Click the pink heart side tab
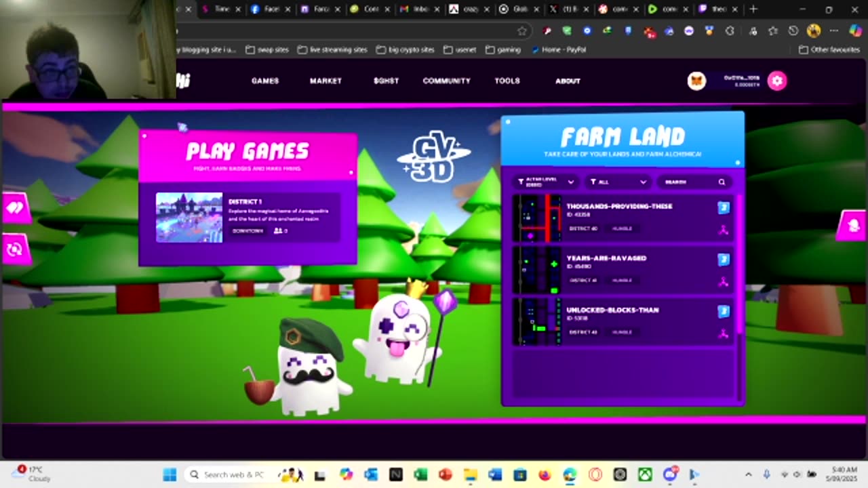 (15, 208)
